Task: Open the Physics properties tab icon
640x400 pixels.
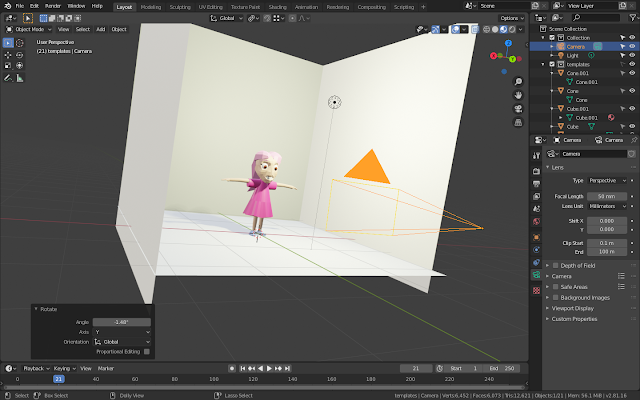Action: (x=536, y=250)
